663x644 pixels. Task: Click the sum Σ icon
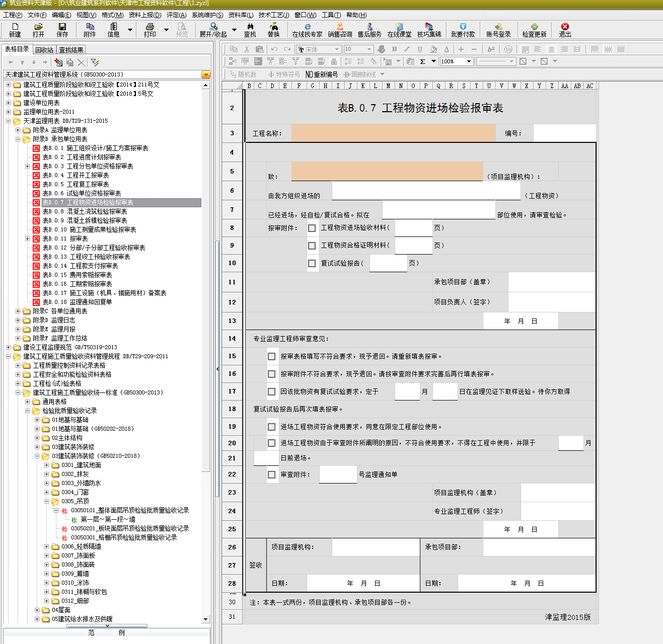422,61
